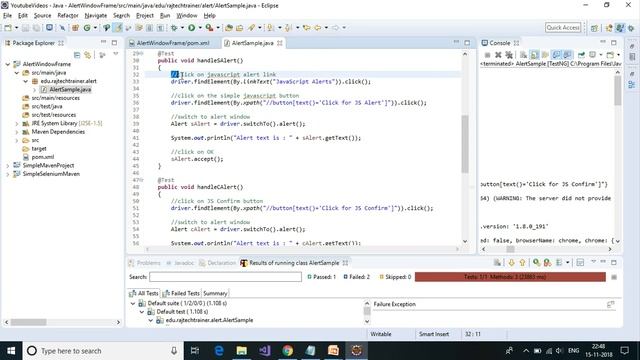Open Chrome from the Windows taskbar
Viewport: 640px width, 360px height.
[x=287, y=351]
